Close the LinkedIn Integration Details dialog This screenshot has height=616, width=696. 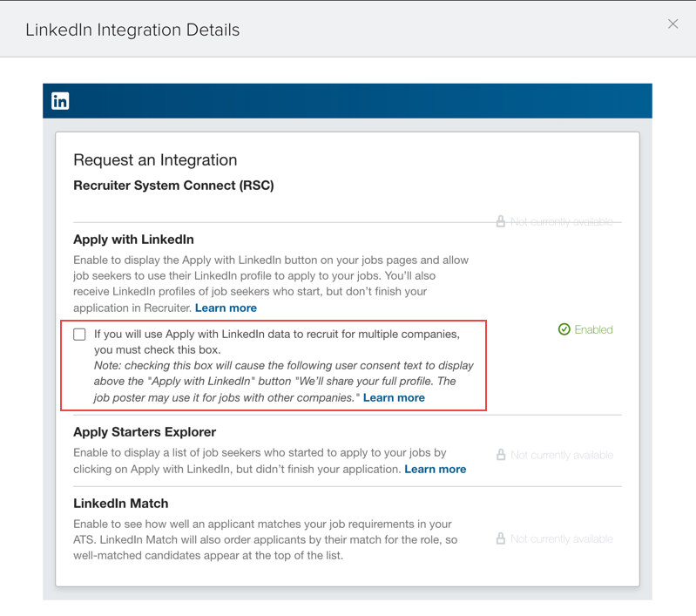click(672, 24)
